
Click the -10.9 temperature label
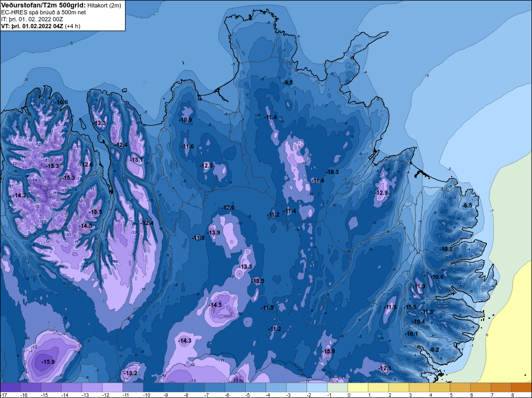pyautogui.click(x=185, y=120)
